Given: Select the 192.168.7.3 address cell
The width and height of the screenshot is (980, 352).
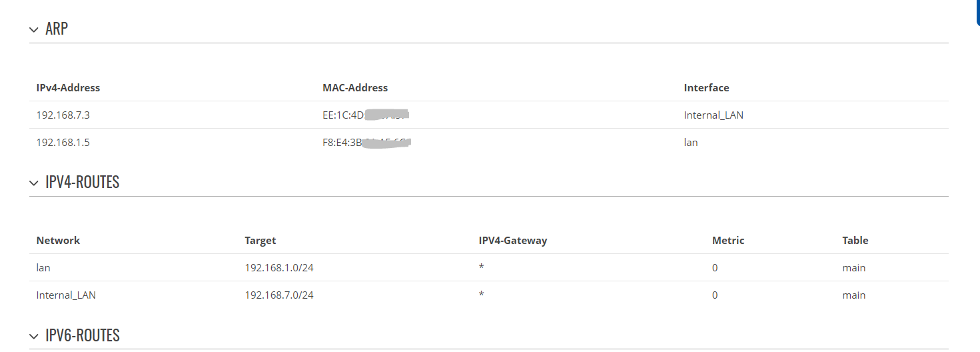Looking at the screenshot, I should 63,115.
